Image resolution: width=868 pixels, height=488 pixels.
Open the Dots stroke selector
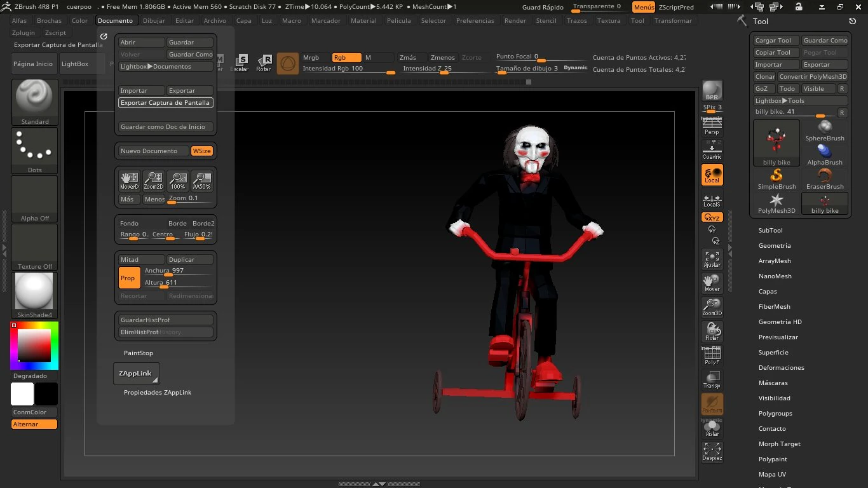coord(35,151)
